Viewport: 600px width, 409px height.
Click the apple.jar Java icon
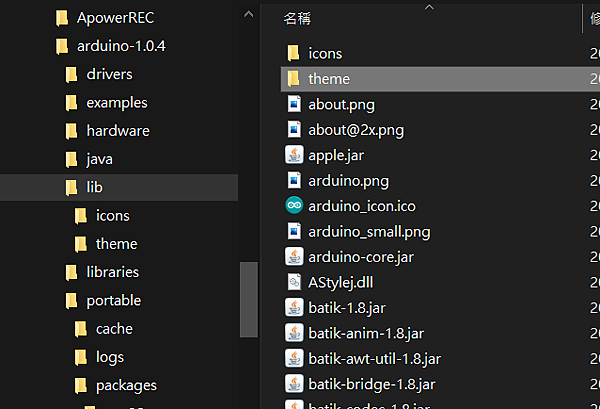tap(294, 155)
